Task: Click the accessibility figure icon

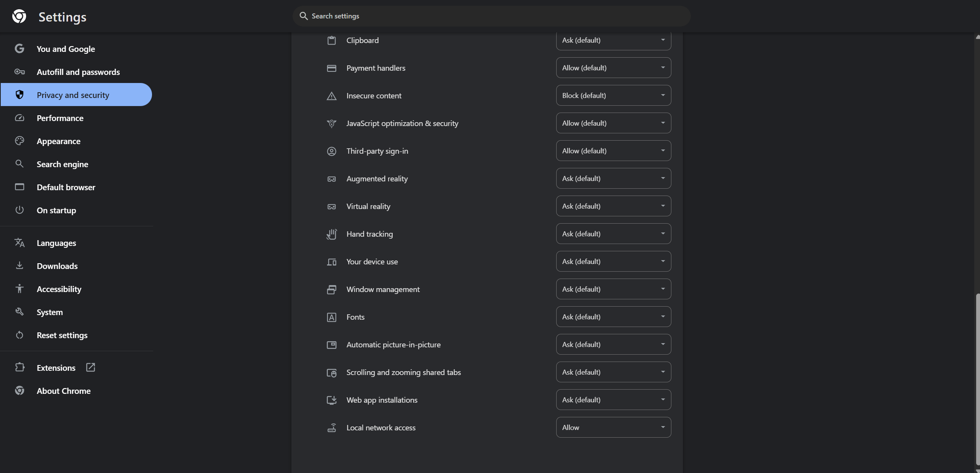Action: (x=20, y=289)
